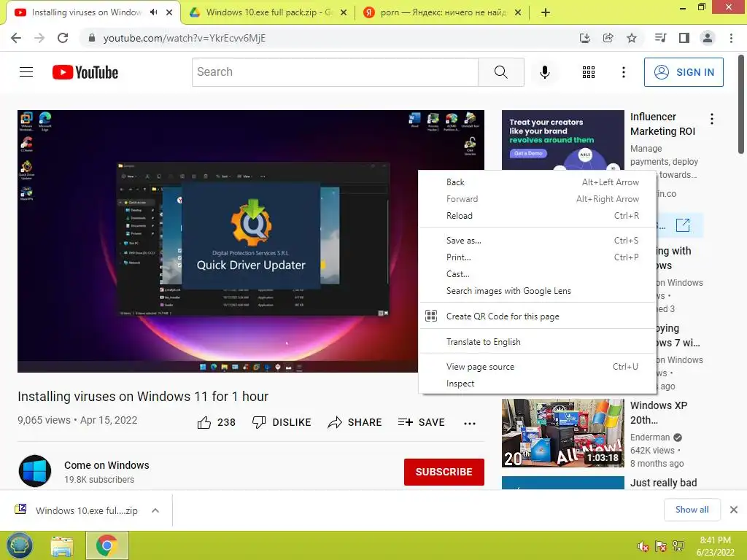Viewport: 747px width, 560px height.
Task: Click Come on Windows channel avatar
Action: coord(35,471)
